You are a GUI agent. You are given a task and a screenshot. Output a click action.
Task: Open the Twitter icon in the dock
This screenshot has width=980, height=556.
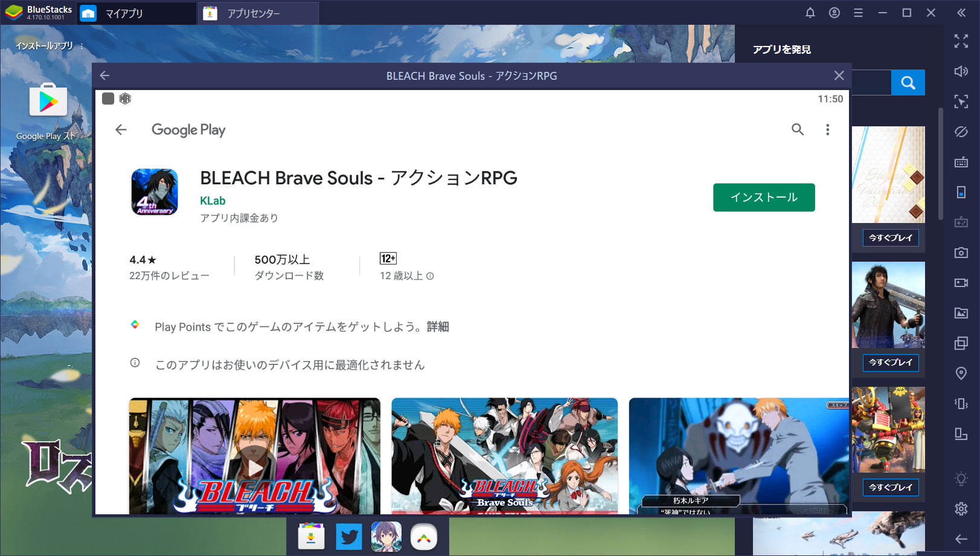(348, 537)
